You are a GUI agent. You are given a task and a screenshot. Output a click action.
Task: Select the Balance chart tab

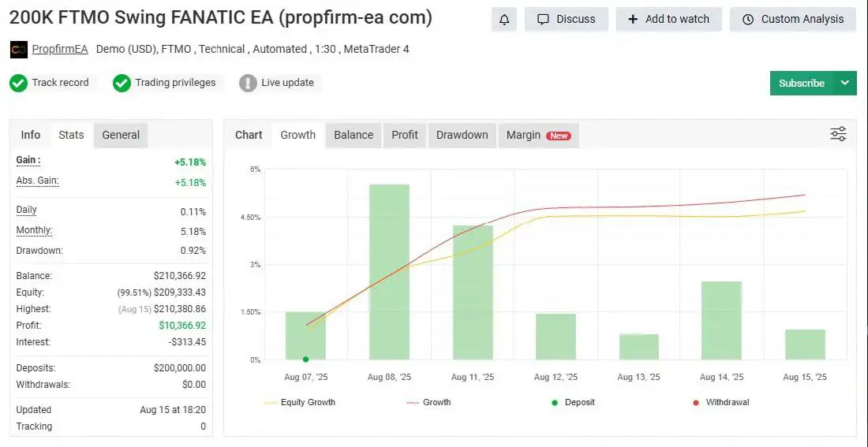click(x=354, y=135)
